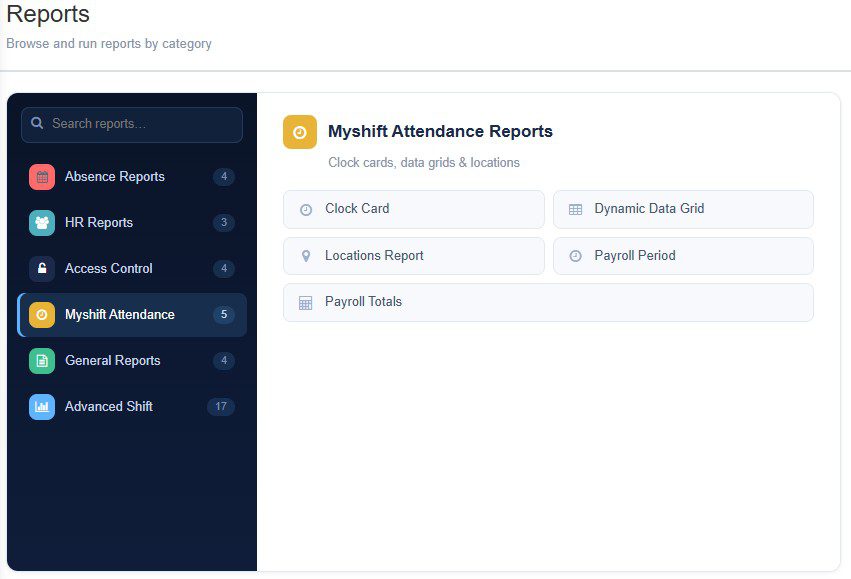Image resolution: width=851 pixels, height=579 pixels.
Task: Focus the Search reports input field
Action: 132,125
